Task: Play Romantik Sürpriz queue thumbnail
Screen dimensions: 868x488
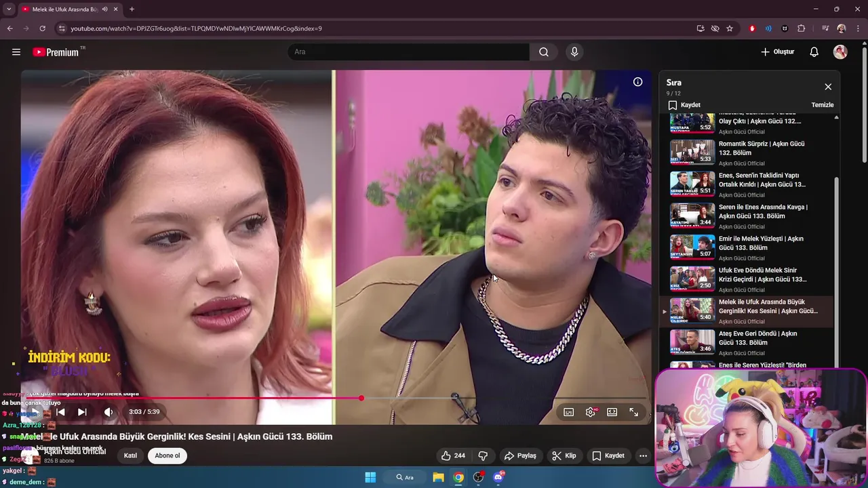Action: (x=692, y=152)
